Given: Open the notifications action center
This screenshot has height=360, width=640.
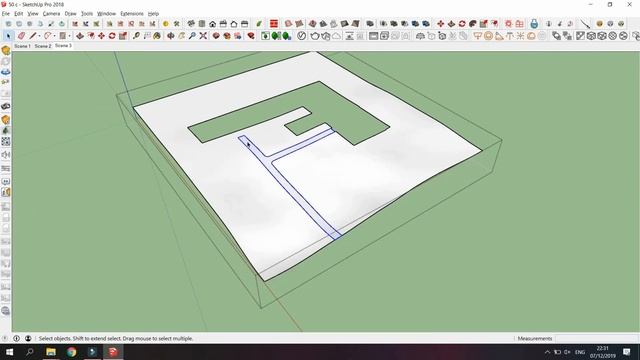Looking at the screenshot, I should coord(627,352).
